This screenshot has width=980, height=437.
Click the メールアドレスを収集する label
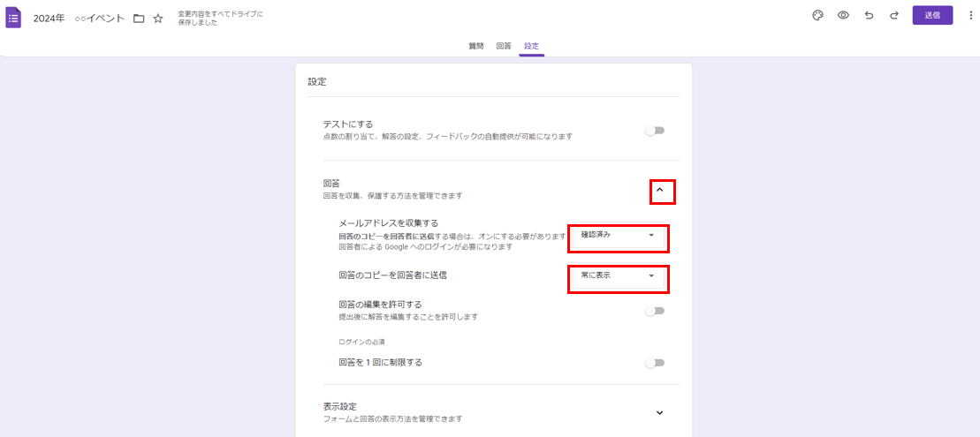[x=389, y=222]
